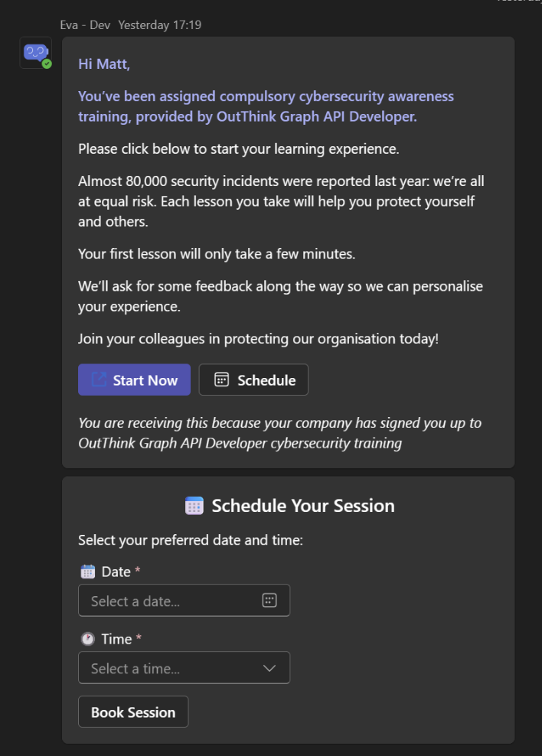The width and height of the screenshot is (542, 756).
Task: Click the green availability badge on avatar
Action: click(47, 64)
